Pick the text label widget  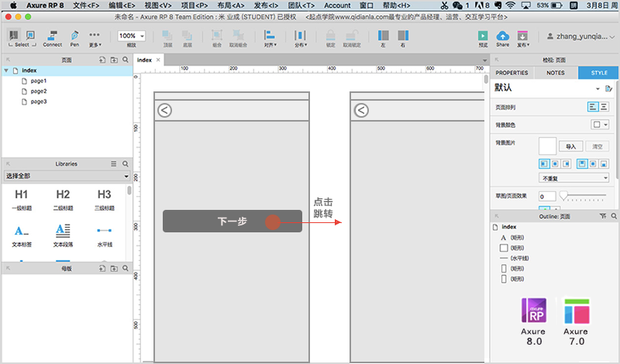(x=22, y=236)
